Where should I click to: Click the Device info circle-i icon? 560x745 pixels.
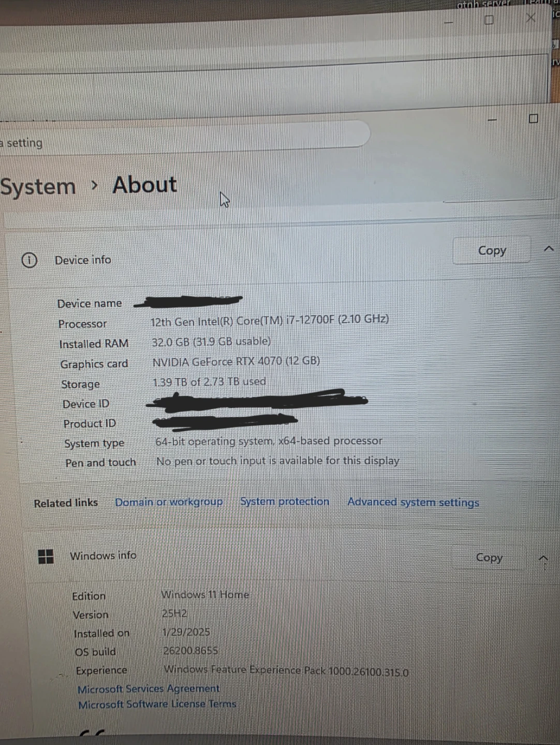(29, 260)
